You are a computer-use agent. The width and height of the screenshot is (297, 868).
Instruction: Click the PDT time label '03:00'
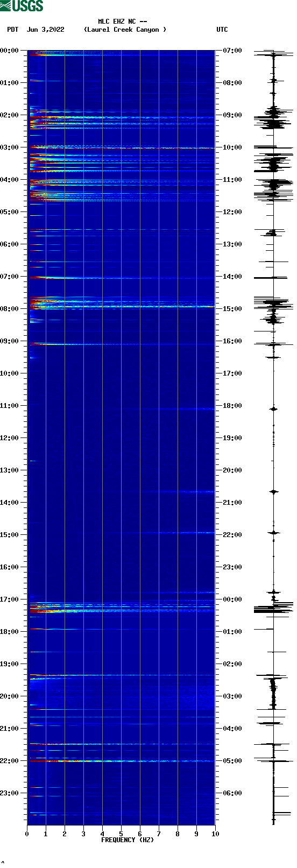[x=9, y=147]
